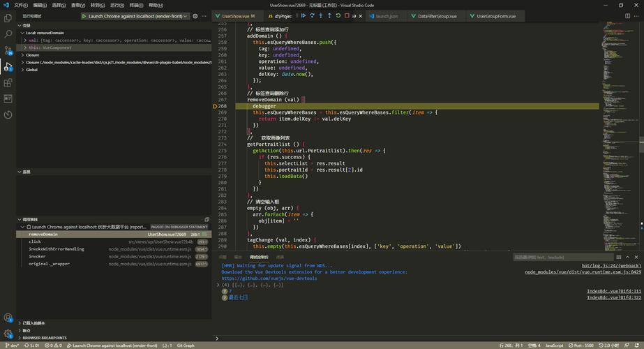Open the File menu

[x=20, y=6]
